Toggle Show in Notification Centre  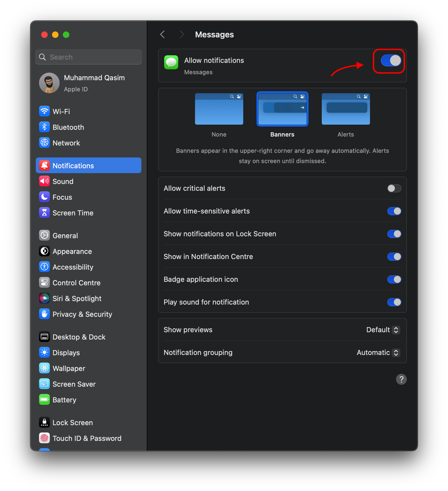(394, 257)
